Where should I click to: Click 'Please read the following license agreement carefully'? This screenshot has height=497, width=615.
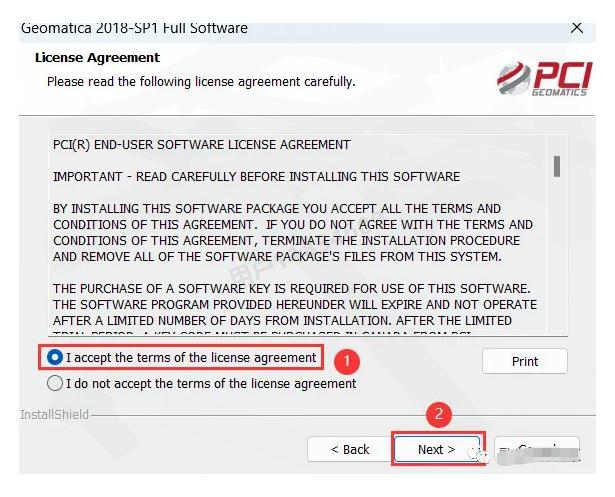(x=201, y=82)
